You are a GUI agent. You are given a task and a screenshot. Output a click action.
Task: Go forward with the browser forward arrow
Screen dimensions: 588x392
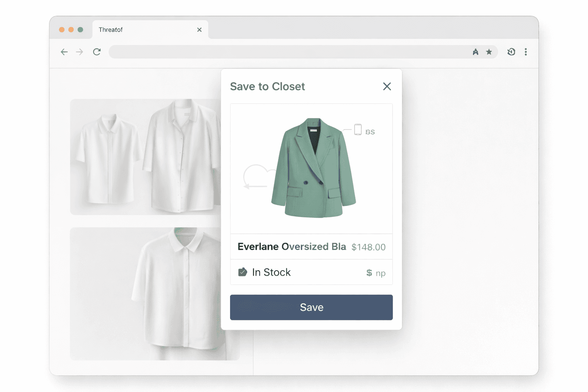tap(79, 52)
